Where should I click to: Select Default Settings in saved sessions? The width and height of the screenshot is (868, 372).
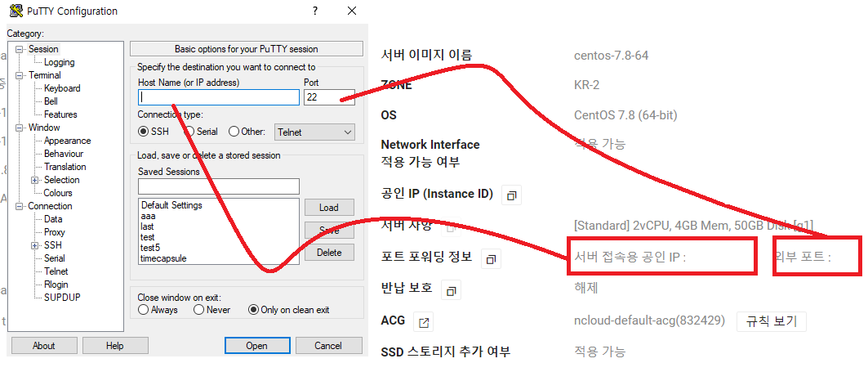[x=171, y=206]
